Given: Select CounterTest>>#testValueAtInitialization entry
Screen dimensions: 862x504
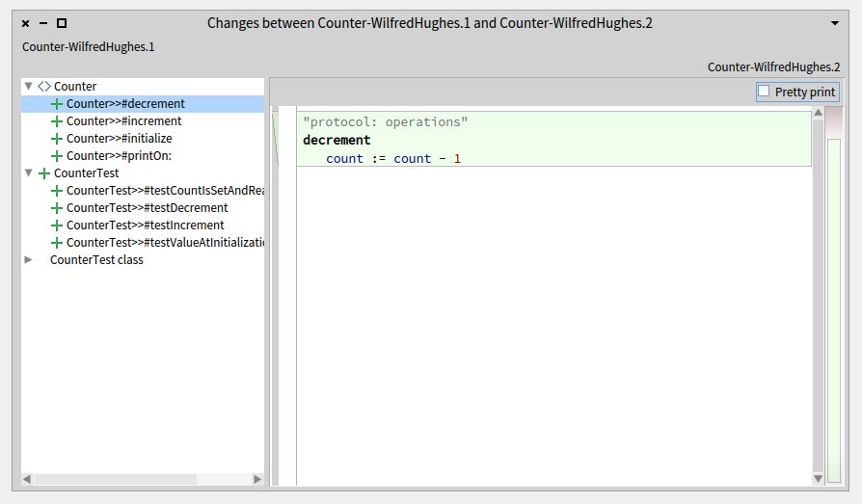Looking at the screenshot, I should [164, 243].
